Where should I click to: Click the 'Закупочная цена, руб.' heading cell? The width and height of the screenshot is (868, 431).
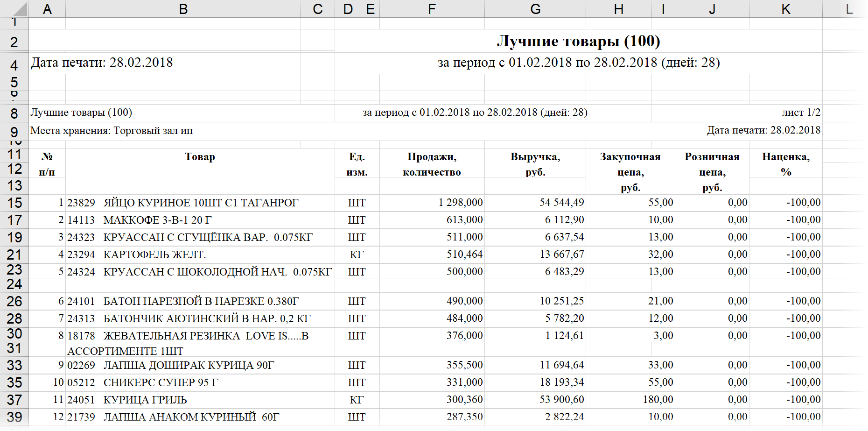[x=630, y=172]
